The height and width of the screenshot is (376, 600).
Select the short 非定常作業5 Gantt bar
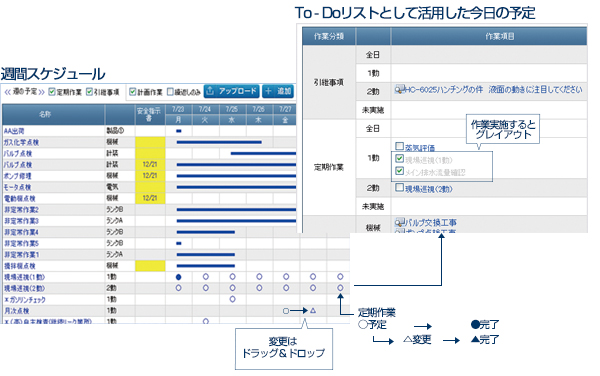(x=178, y=243)
